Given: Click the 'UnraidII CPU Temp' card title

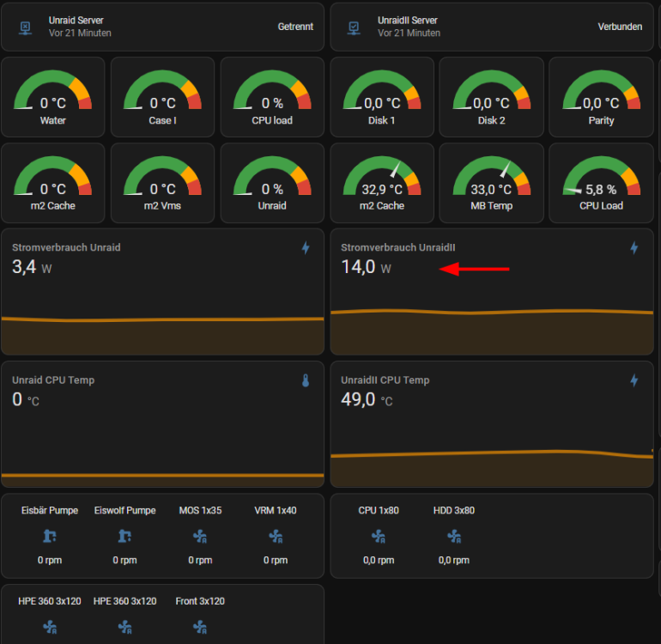Looking at the screenshot, I should [385, 380].
